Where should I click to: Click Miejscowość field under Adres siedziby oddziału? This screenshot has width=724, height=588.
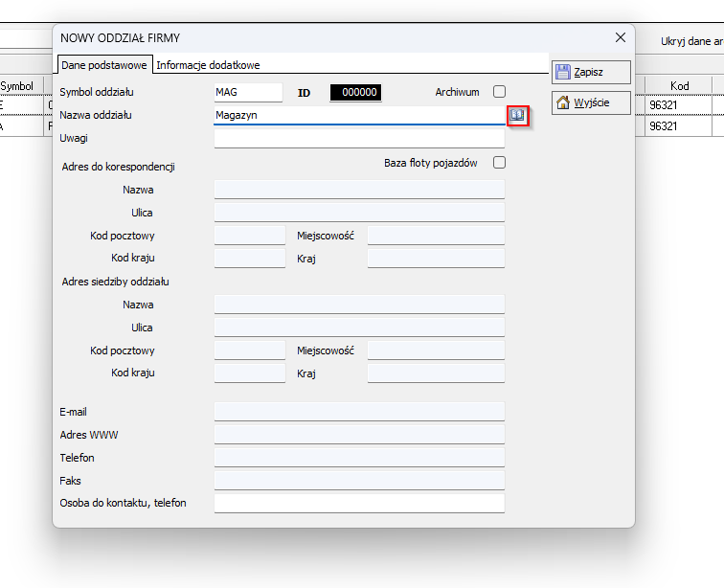coord(436,351)
